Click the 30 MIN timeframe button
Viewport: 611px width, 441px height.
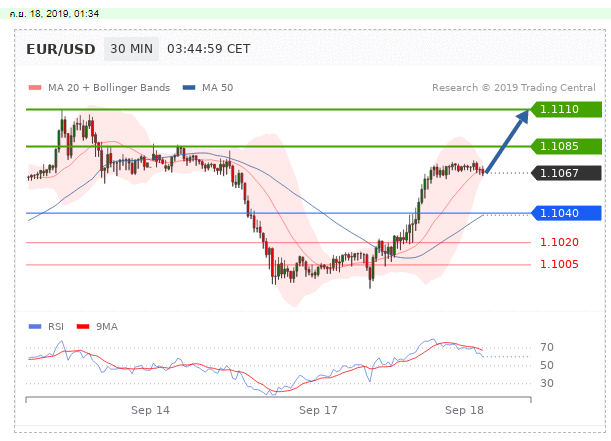click(x=131, y=49)
